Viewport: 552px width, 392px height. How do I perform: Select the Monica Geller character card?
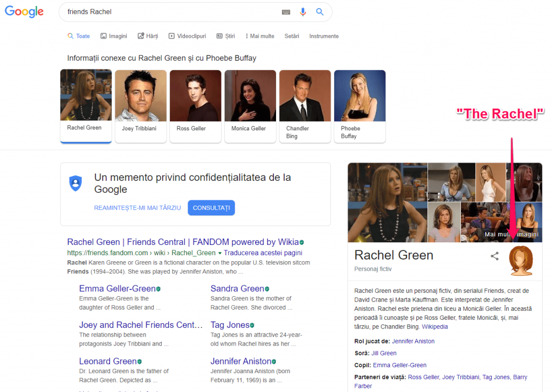pos(250,106)
